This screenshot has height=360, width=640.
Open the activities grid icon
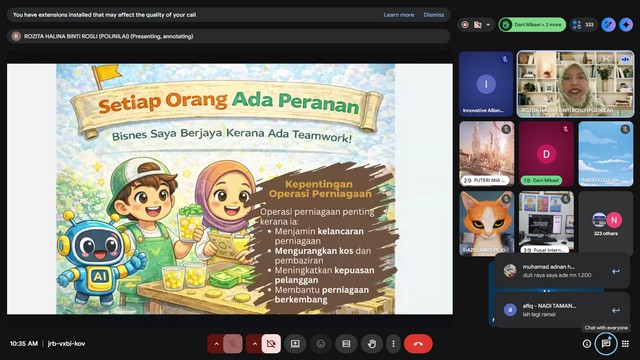click(625, 344)
